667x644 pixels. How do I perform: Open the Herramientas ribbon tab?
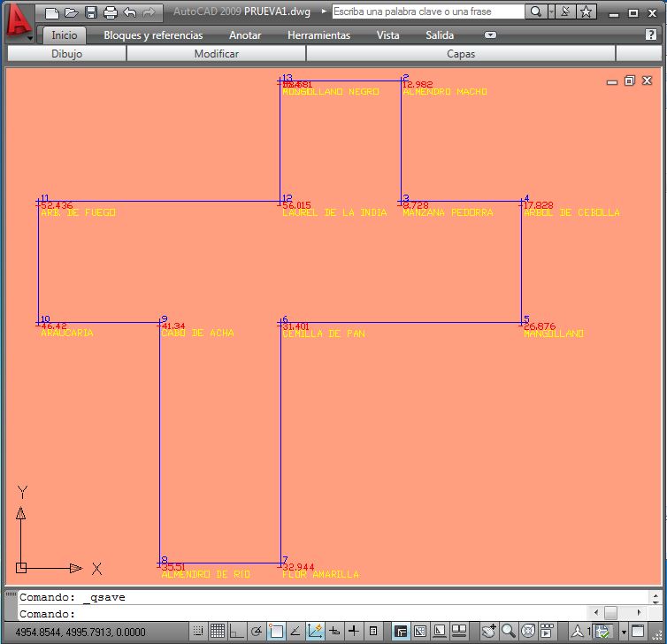318,35
